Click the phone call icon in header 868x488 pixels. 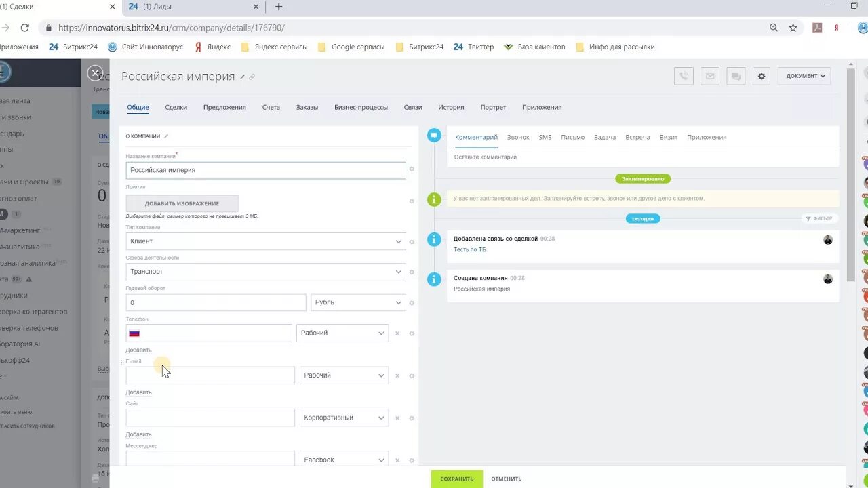point(684,76)
